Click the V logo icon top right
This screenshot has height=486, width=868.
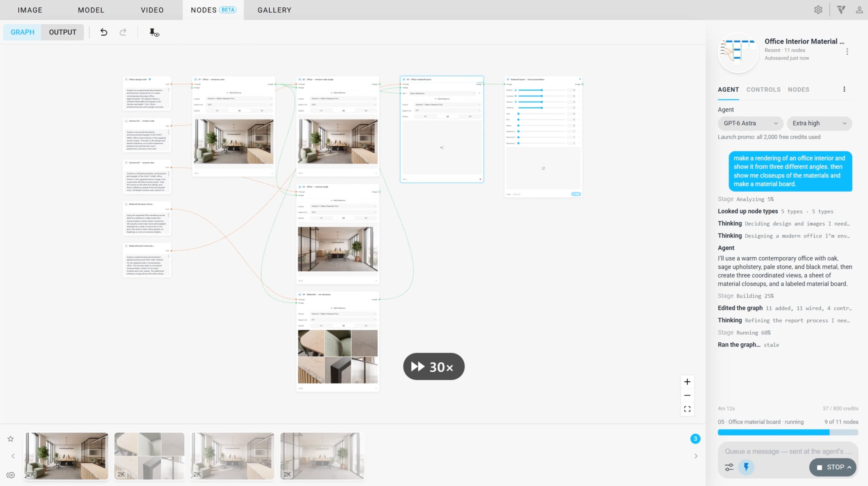841,10
